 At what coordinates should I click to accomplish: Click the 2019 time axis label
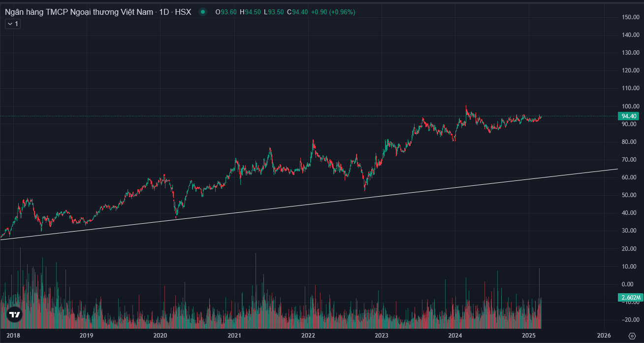click(x=87, y=336)
